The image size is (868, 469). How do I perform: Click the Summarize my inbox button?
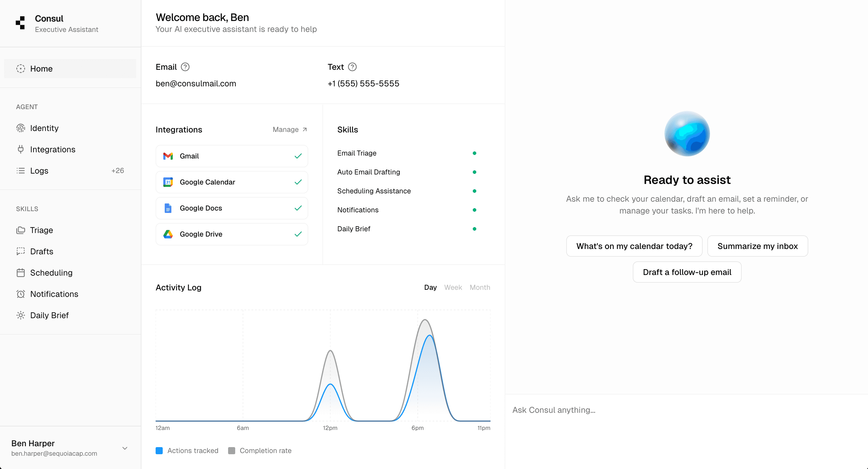pos(757,246)
